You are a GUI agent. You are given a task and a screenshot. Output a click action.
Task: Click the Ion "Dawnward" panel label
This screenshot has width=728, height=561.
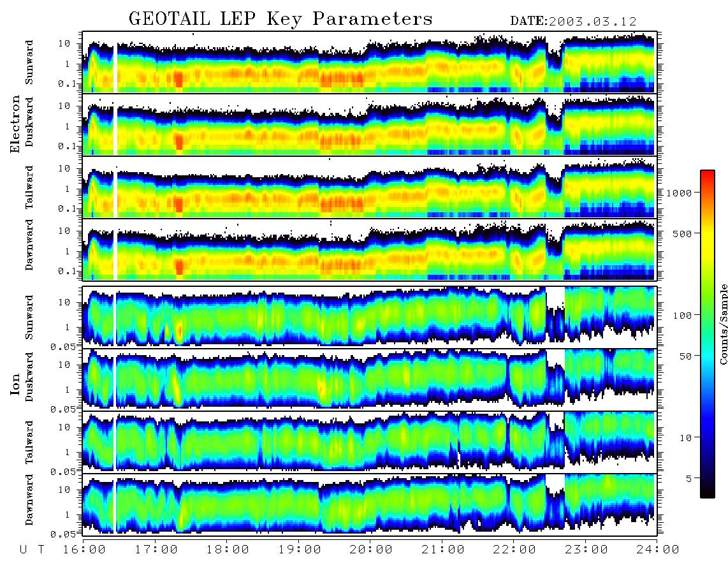coord(29,500)
